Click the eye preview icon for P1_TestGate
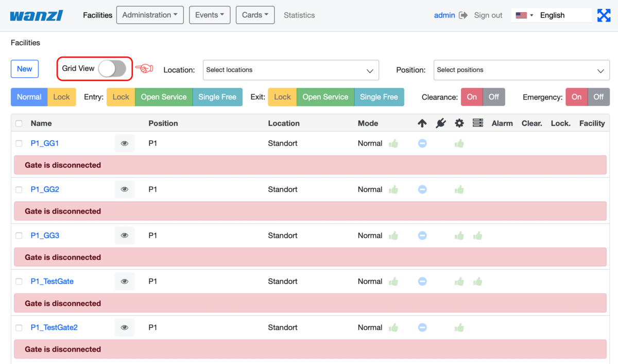The width and height of the screenshot is (618, 364). coord(124,281)
